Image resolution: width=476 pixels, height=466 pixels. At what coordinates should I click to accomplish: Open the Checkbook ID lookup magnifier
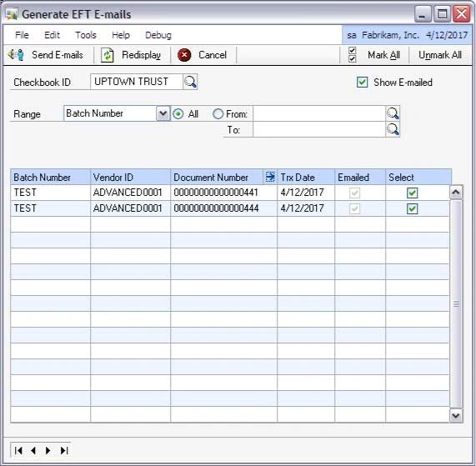(x=190, y=82)
